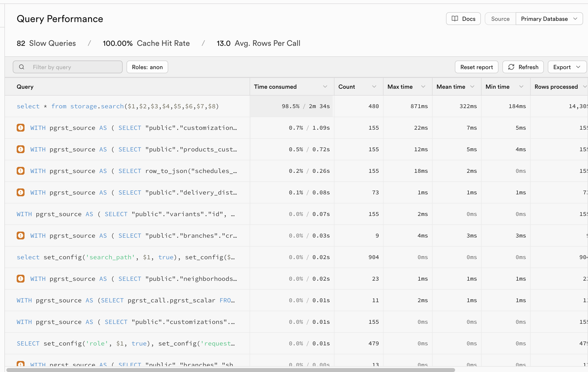Viewport: 588px width, 372px height.
Task: Open the Max time column sort chevron
Action: (x=423, y=87)
